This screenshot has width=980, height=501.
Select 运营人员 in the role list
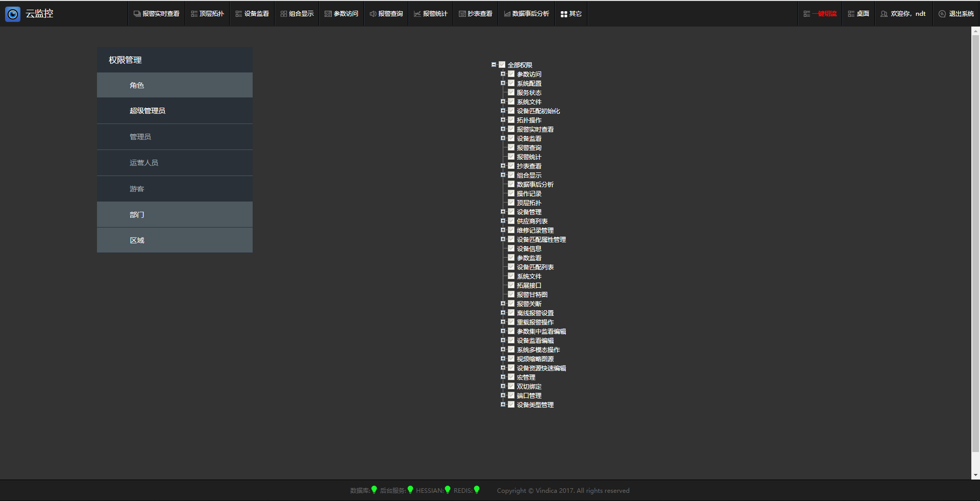point(144,163)
